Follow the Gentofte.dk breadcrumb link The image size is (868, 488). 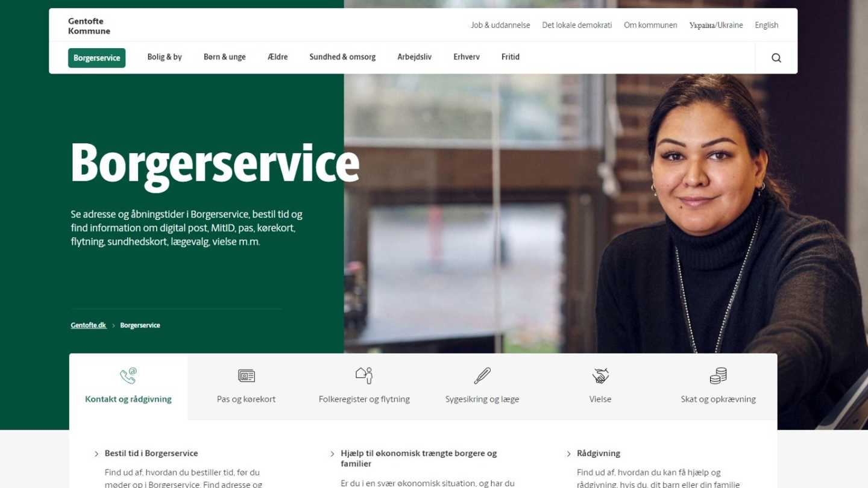coord(89,325)
